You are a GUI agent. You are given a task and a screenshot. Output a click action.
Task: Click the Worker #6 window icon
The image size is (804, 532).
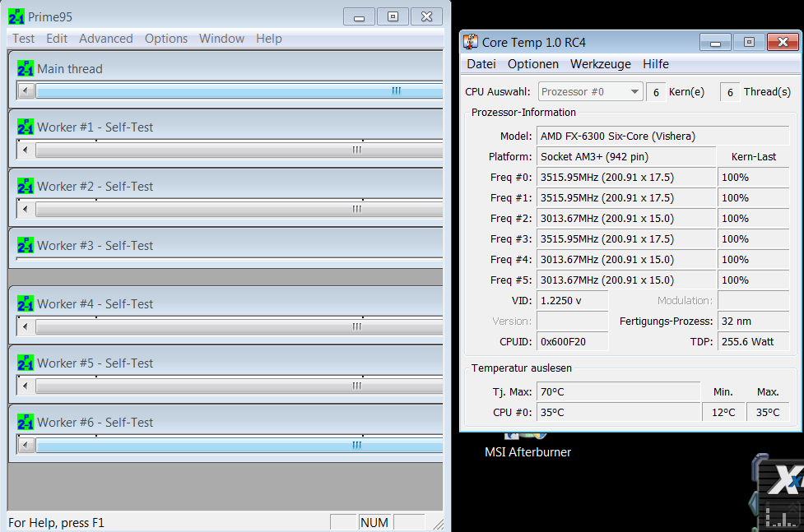pos(26,423)
